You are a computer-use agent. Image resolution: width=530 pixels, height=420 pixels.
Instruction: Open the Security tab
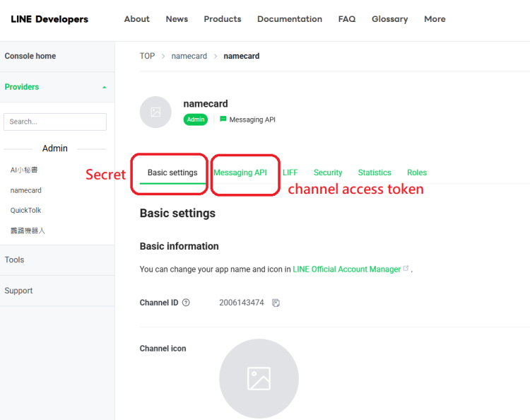[328, 173]
